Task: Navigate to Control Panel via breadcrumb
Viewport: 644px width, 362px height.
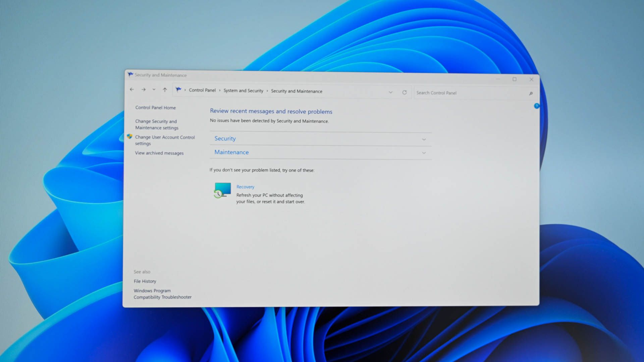Action: pyautogui.click(x=202, y=90)
